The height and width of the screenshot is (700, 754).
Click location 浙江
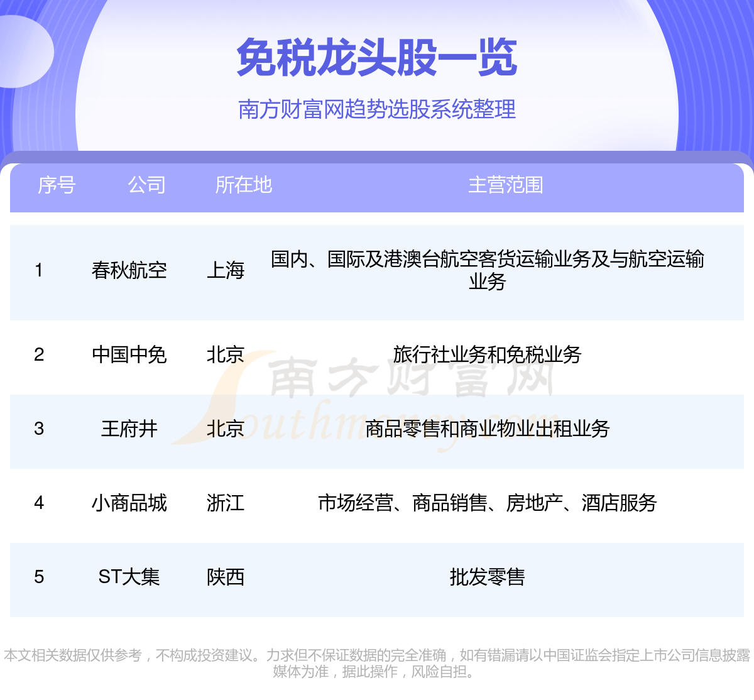click(226, 503)
